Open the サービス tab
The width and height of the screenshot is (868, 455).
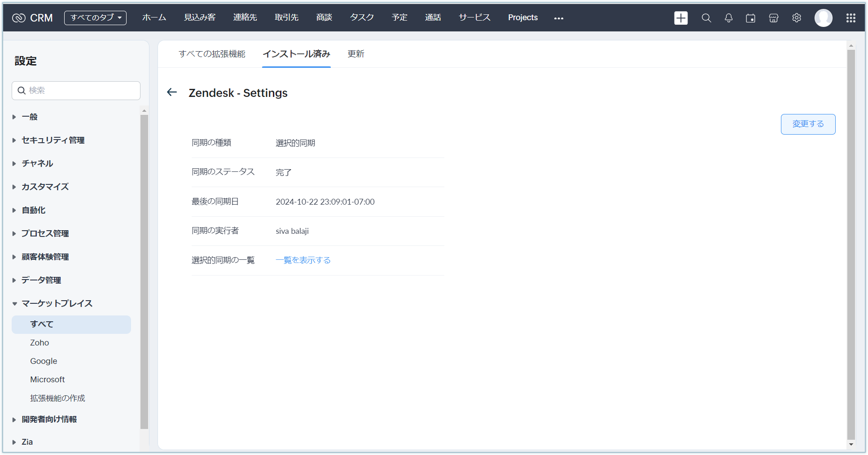click(x=474, y=17)
